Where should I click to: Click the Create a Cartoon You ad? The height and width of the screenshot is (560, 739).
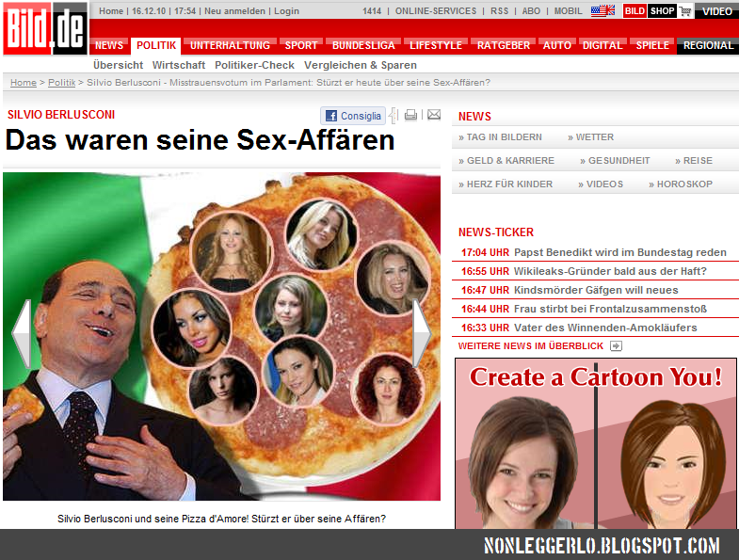[x=596, y=443]
